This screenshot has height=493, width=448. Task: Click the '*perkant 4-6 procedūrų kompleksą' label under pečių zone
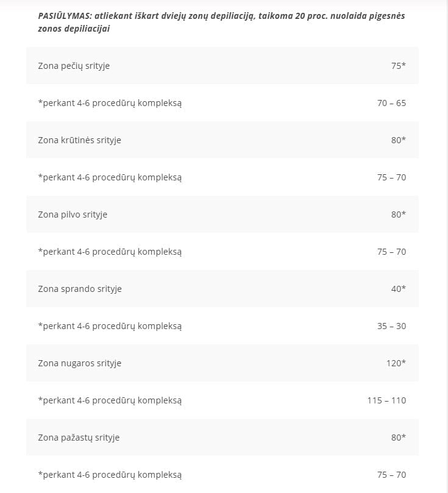[110, 103]
